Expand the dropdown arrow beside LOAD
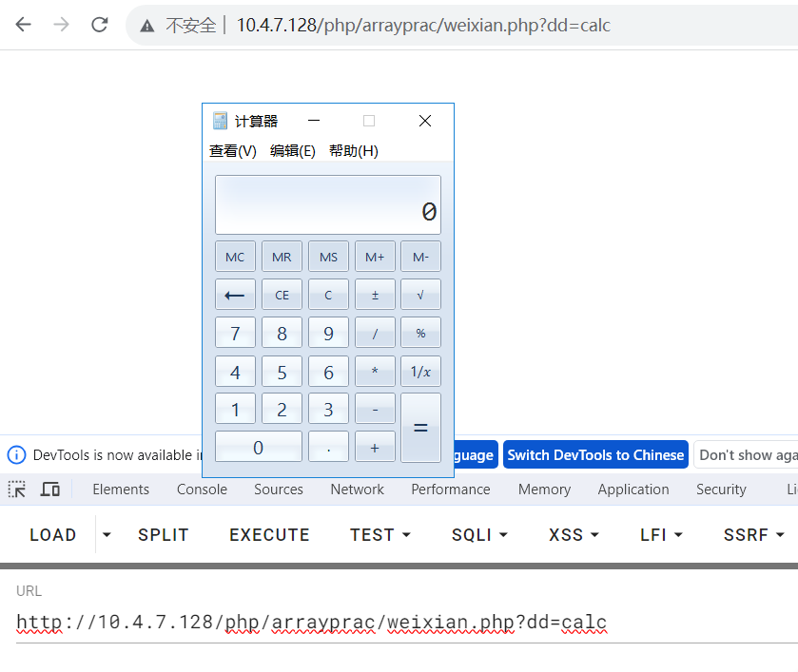 tap(107, 534)
